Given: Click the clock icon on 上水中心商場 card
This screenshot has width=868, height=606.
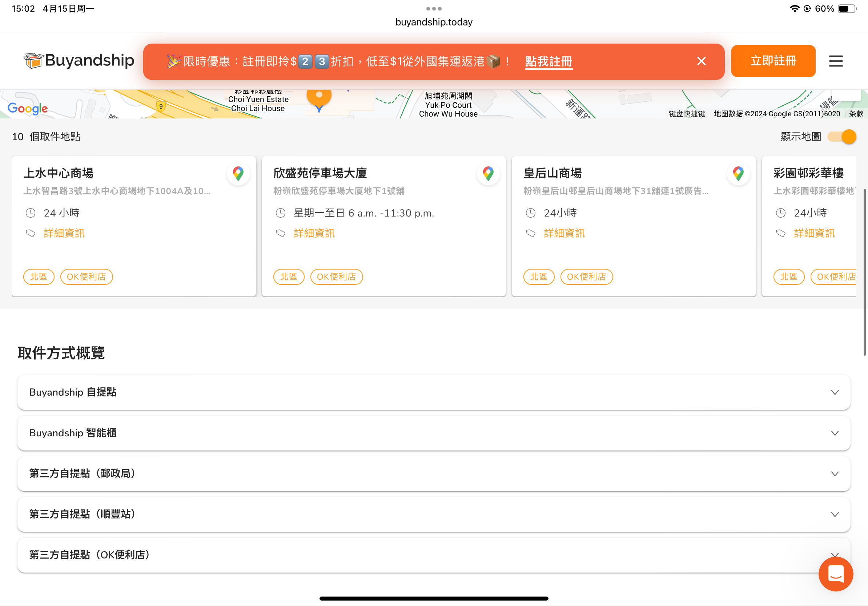Looking at the screenshot, I should (31, 213).
